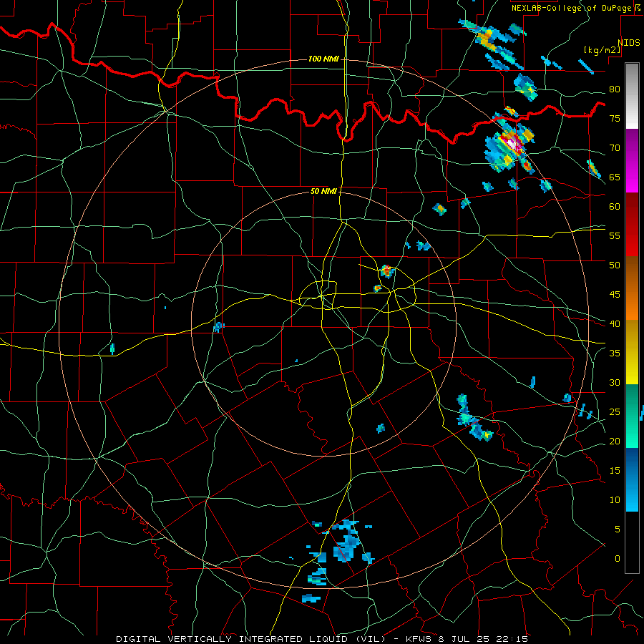Click the [kg/m2] units label

602,50
